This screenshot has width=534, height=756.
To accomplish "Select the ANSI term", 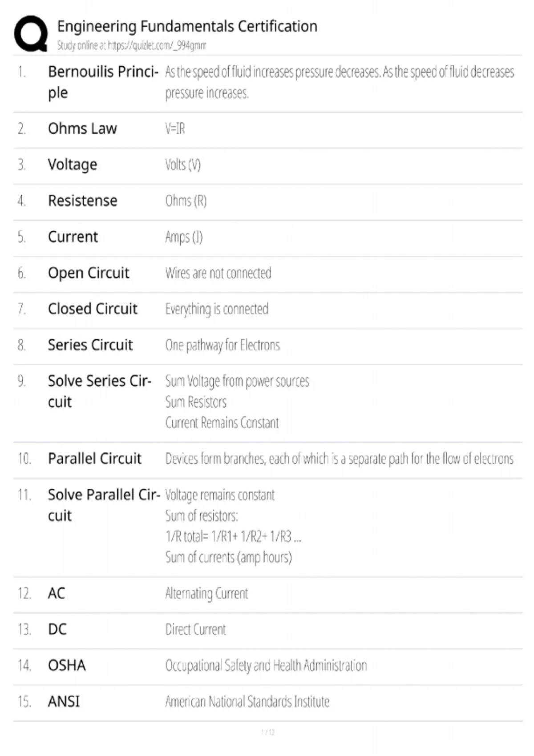I will 64,701.
